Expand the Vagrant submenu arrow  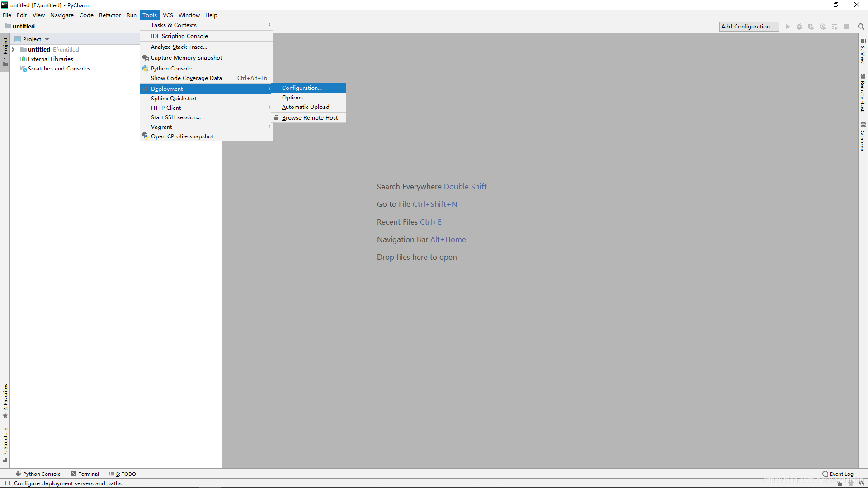click(x=269, y=127)
